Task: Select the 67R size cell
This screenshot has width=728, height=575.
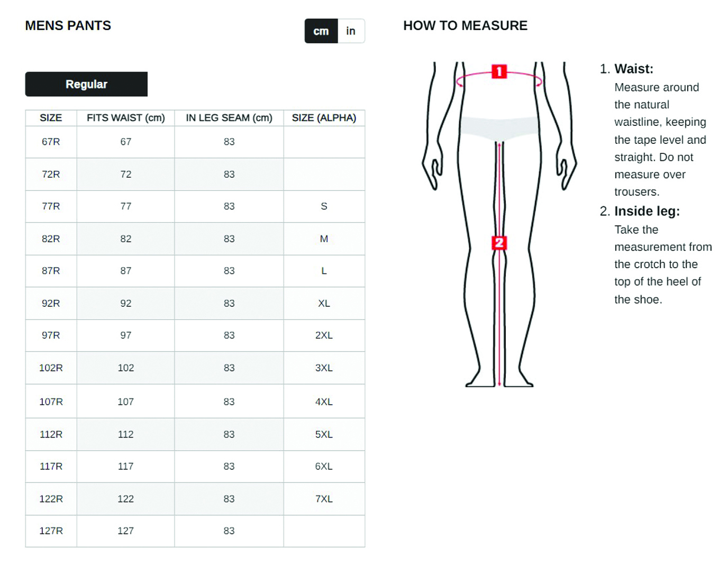Action: point(51,142)
